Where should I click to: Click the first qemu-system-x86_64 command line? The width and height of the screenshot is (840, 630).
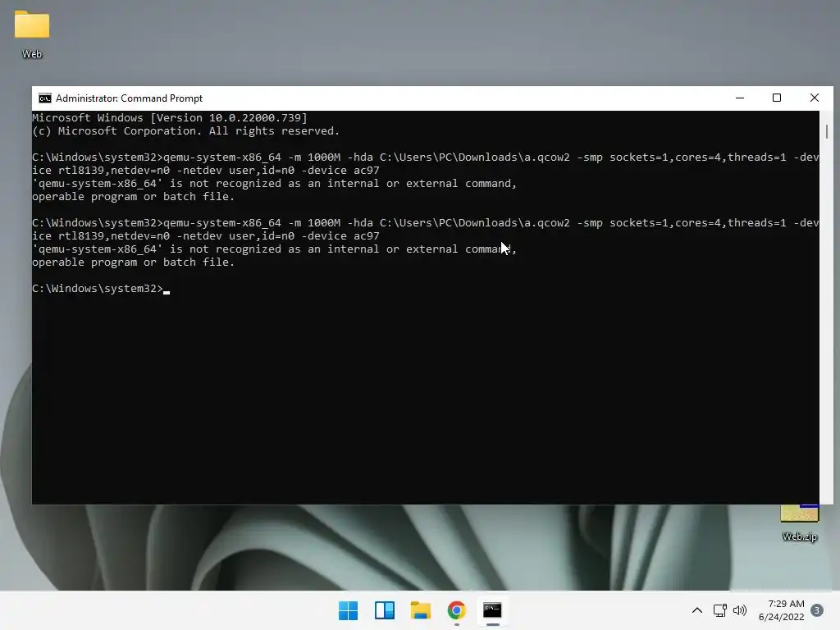pos(426,164)
